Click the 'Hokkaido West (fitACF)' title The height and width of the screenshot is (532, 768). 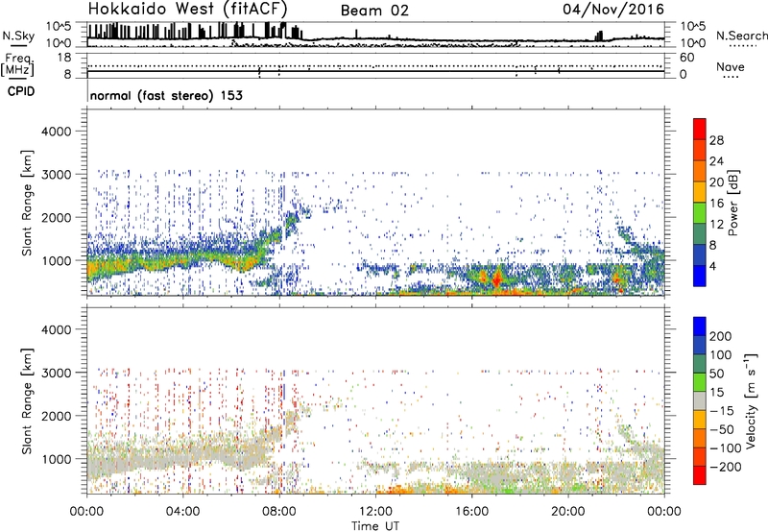[187, 10]
